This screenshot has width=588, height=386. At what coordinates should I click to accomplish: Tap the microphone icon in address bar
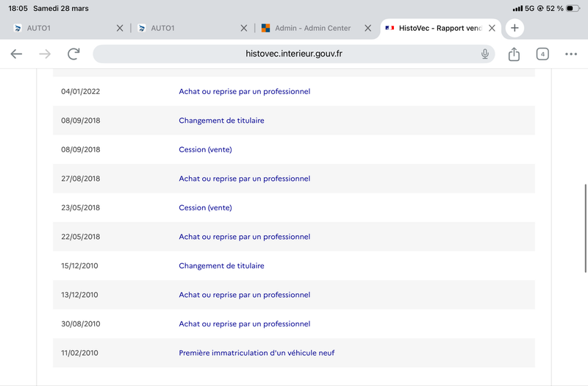pyautogui.click(x=485, y=54)
